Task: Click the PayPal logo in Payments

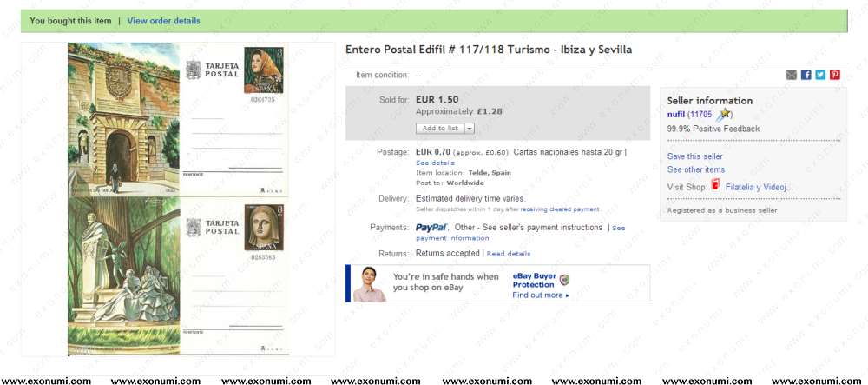Action: click(x=431, y=228)
